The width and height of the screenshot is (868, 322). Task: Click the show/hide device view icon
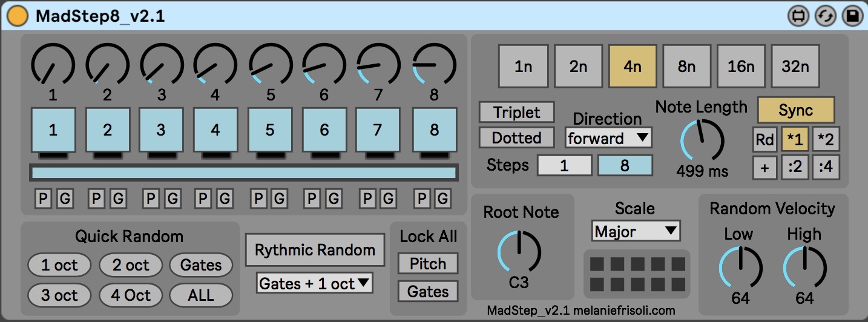[798, 16]
